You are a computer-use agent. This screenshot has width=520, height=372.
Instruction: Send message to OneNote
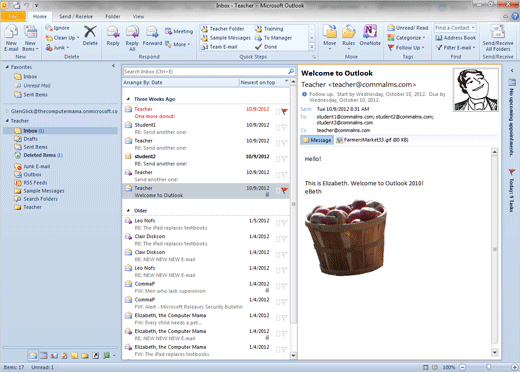[370, 35]
